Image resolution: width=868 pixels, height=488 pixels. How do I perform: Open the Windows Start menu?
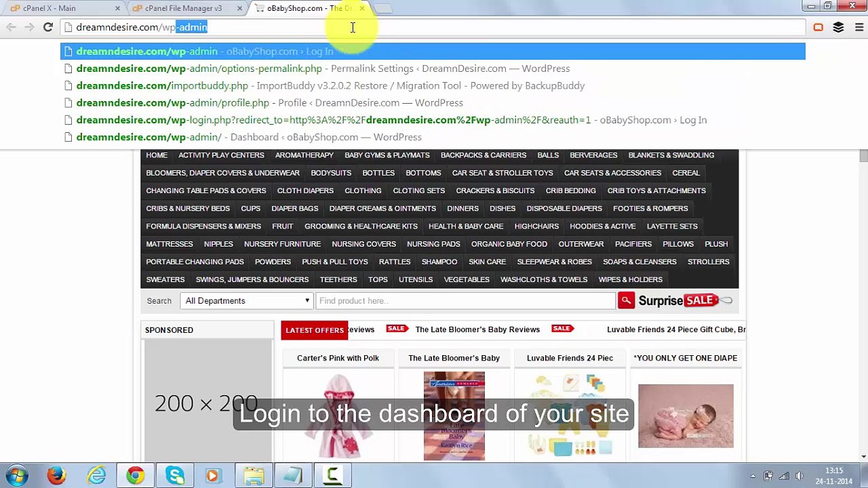pyautogui.click(x=17, y=476)
